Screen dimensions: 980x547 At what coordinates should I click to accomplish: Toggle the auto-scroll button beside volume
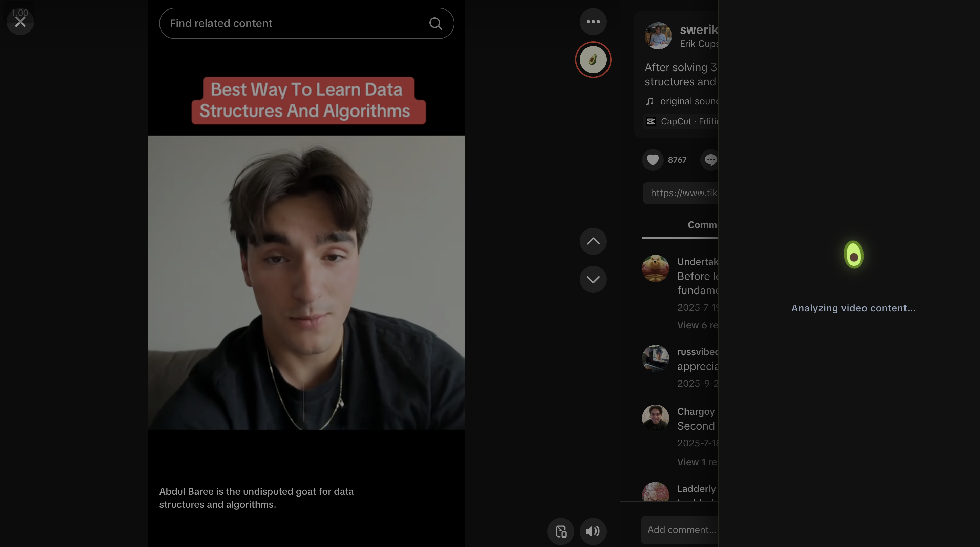tap(561, 531)
